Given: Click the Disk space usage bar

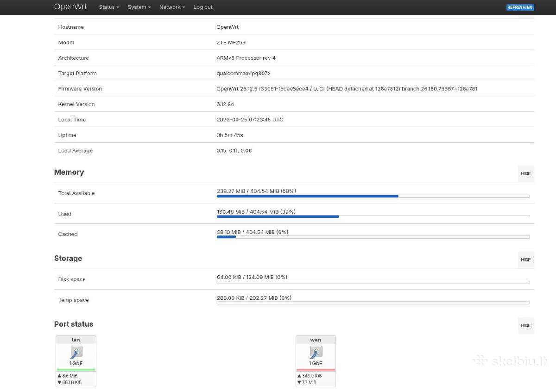Looking at the screenshot, I should [373, 282].
